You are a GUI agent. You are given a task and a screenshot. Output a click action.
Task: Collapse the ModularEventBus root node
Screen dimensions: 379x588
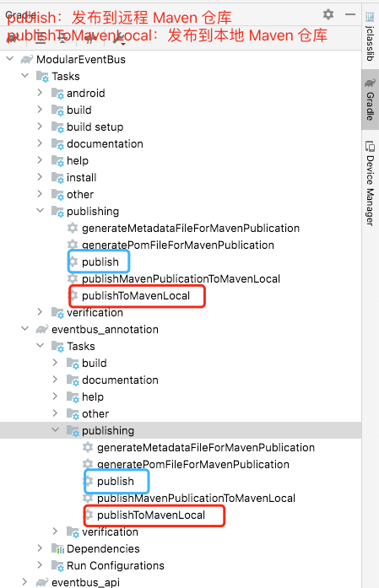click(10, 59)
